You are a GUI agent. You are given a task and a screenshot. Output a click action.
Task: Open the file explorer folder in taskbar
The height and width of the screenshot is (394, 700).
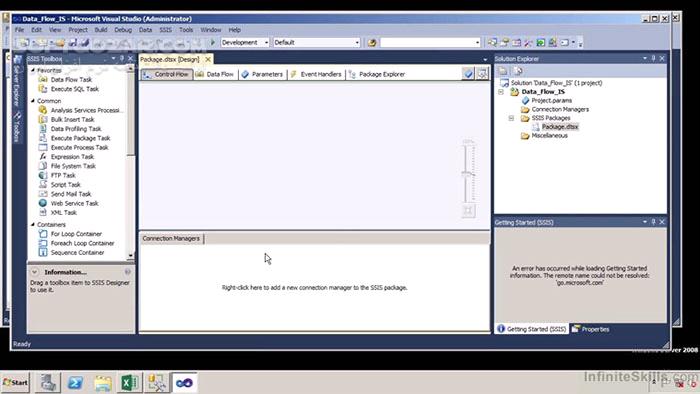click(x=103, y=383)
